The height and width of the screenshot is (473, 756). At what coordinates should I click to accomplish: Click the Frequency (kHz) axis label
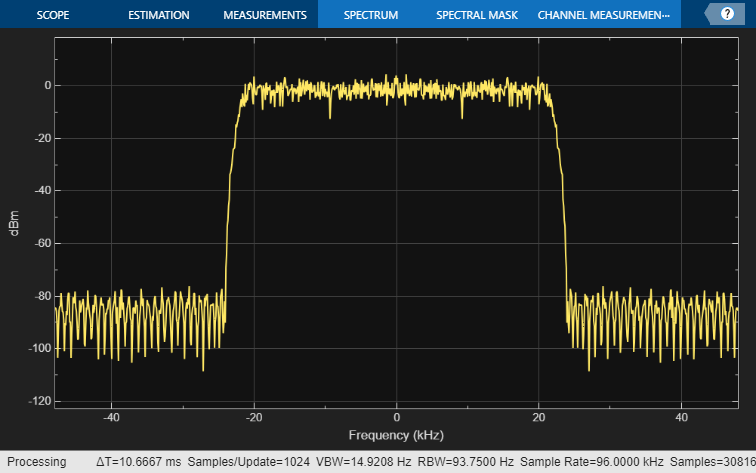click(396, 435)
